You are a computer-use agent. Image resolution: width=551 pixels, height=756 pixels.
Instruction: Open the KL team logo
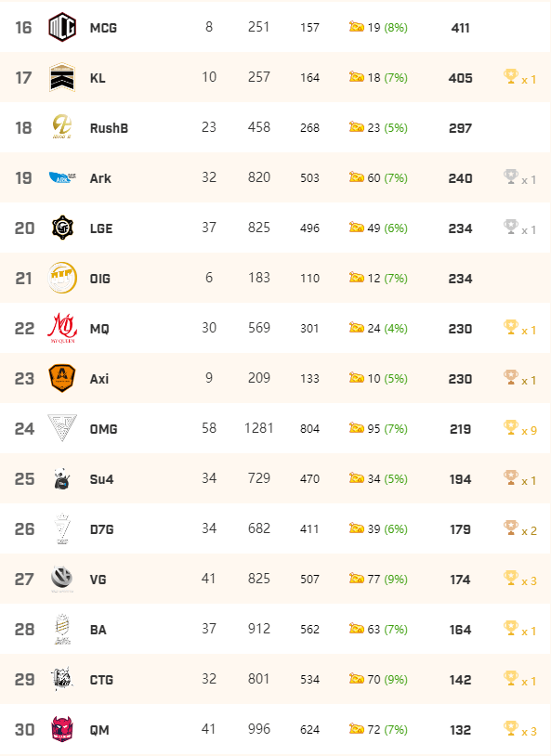coord(62,77)
